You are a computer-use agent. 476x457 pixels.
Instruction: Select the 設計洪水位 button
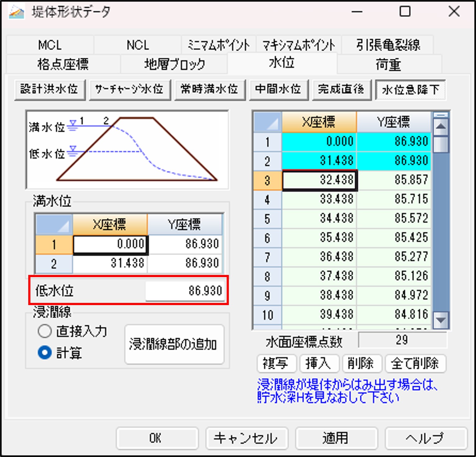[x=50, y=89]
